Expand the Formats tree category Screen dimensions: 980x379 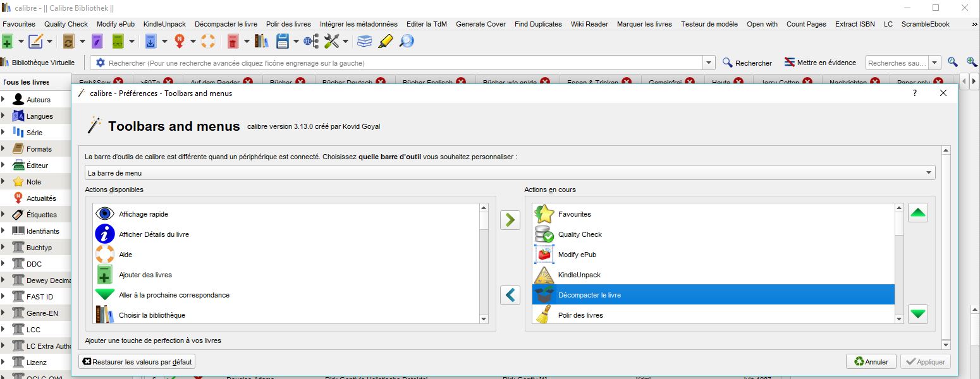pos(3,148)
